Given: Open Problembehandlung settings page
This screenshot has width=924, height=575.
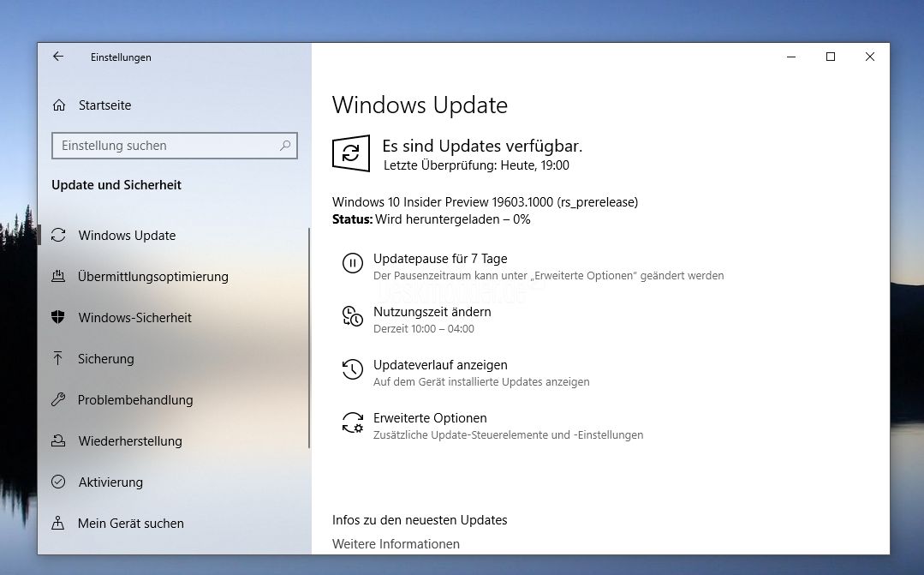Looking at the screenshot, I should 134,400.
